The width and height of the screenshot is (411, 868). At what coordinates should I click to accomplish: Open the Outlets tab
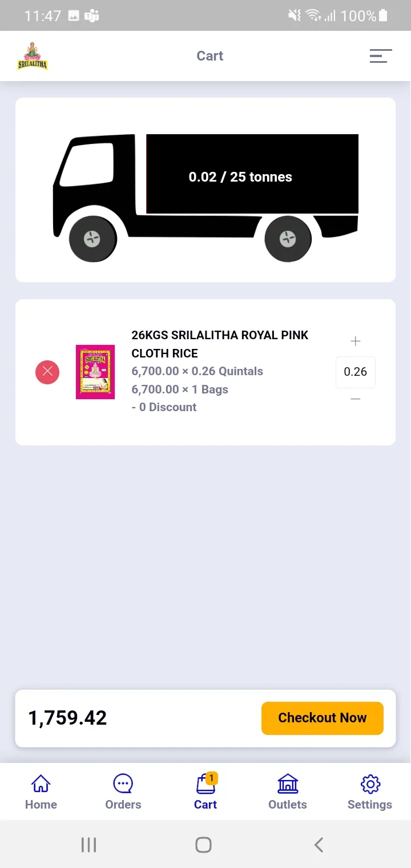click(288, 791)
